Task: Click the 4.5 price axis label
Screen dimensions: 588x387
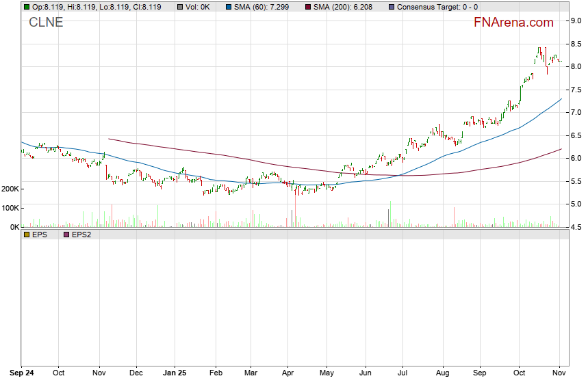Action: click(576, 227)
